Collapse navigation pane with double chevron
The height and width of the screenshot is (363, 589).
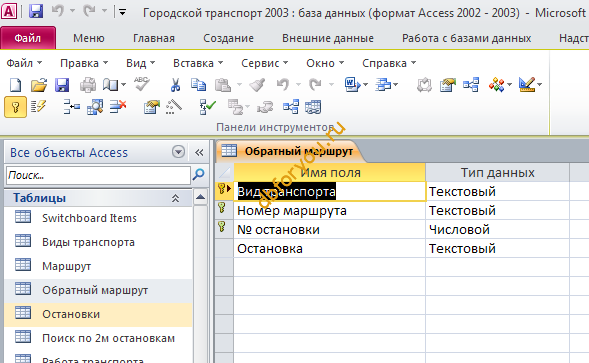(x=199, y=153)
